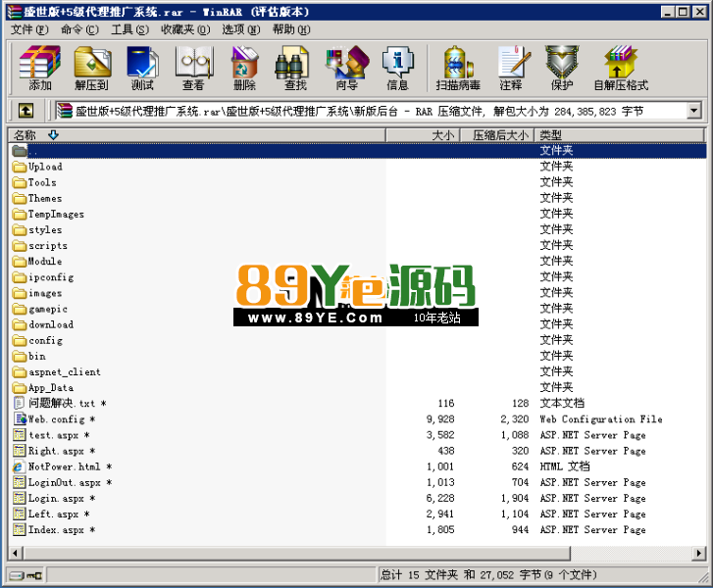
Task: Select the download folder row
Action: point(357,324)
